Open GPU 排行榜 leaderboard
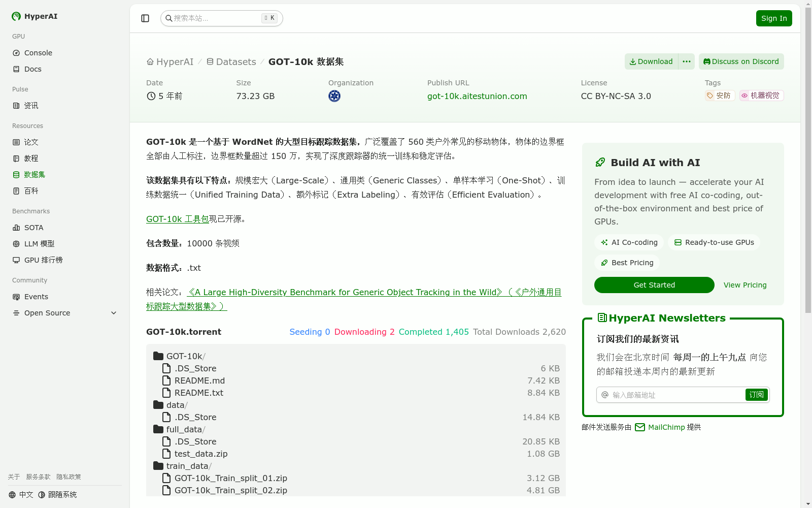 (x=65, y=260)
